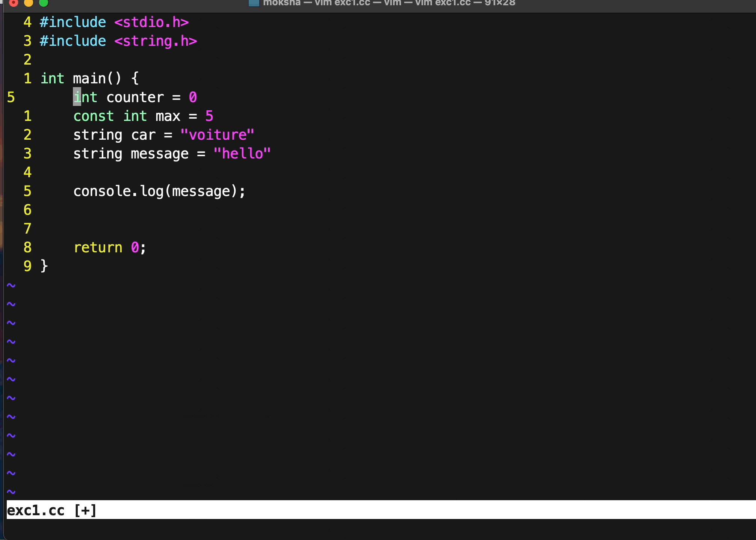Click console.log(message); statement
This screenshot has height=540, width=756.
point(159,192)
